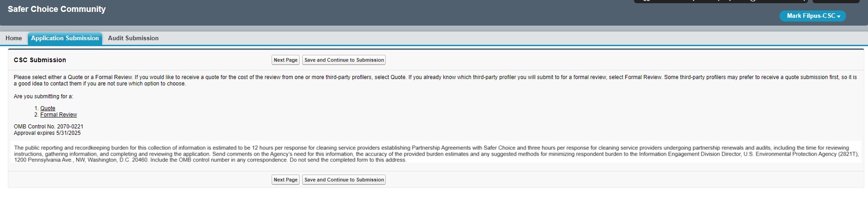Image resolution: width=868 pixels, height=197 pixels.
Task: Switch to the Audit Submission tab
Action: pos(133,38)
